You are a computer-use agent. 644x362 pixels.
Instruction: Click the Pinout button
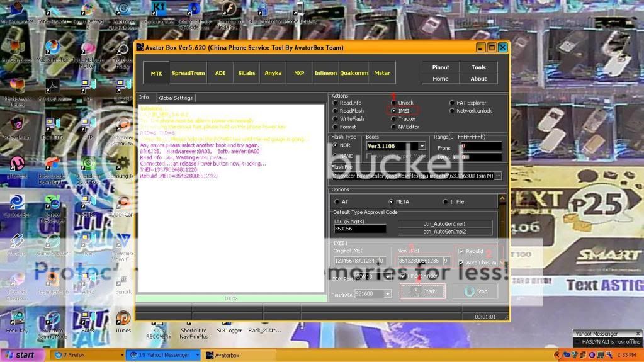click(441, 67)
